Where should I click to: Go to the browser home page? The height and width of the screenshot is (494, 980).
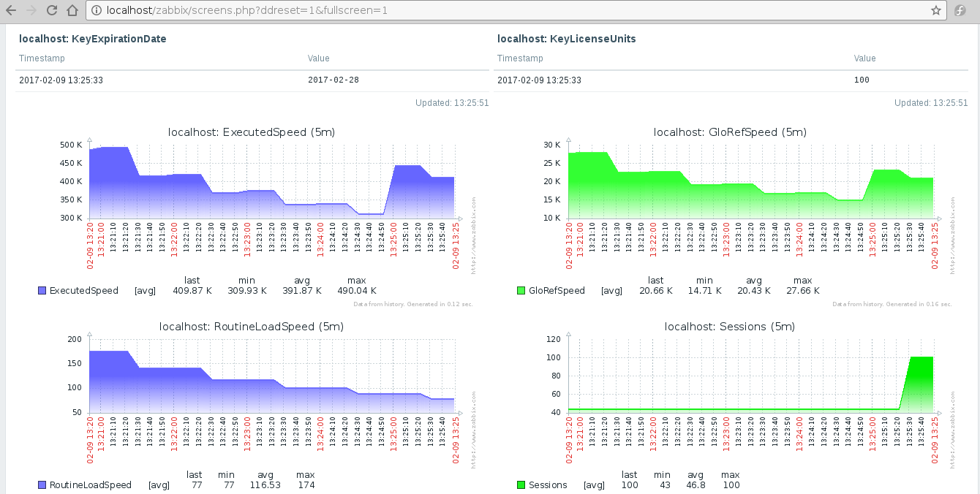[x=72, y=10]
